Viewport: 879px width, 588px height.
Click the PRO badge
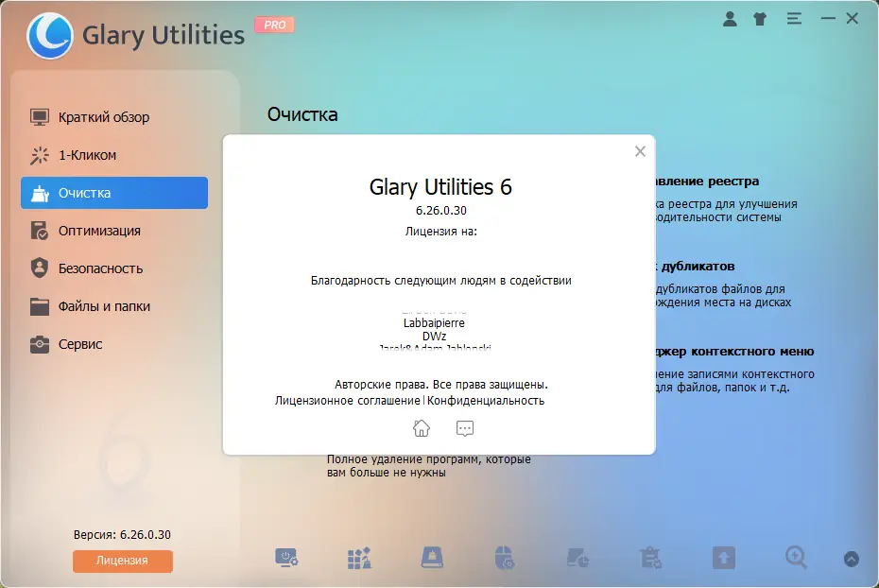click(x=275, y=25)
